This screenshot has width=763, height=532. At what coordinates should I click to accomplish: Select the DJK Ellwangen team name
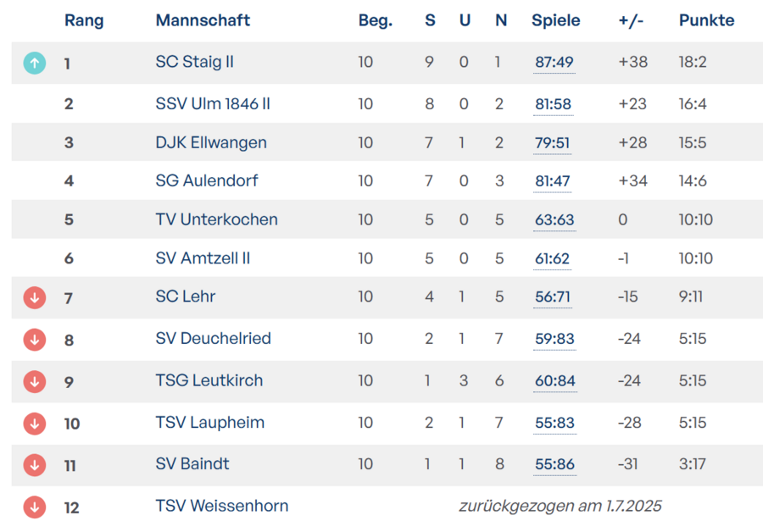pos(211,142)
